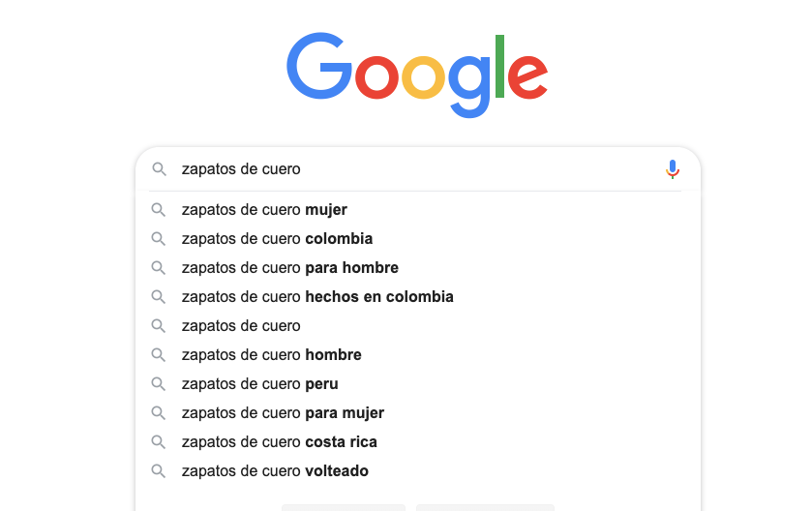Screen dimensions: 812x511
Task: Choose suggestion "zapatos de cuero para mujer"
Action: tap(283, 413)
